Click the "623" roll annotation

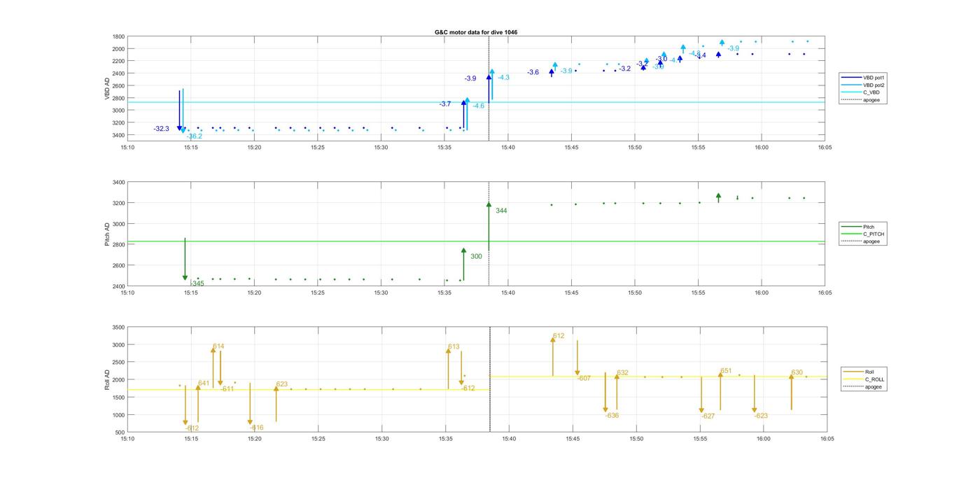(x=282, y=384)
